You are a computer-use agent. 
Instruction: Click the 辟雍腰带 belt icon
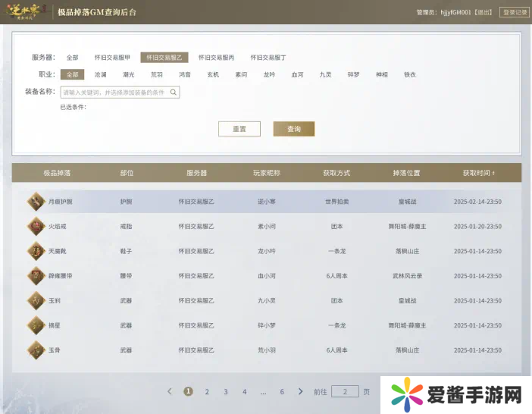(x=36, y=276)
